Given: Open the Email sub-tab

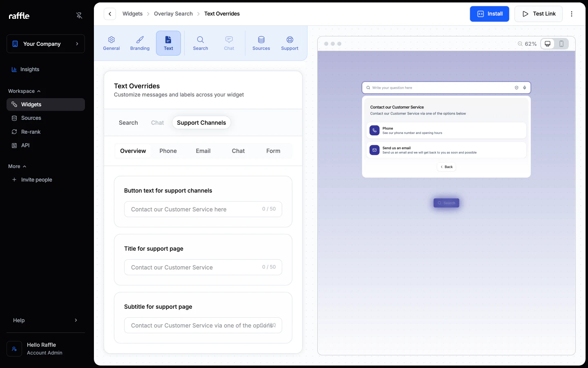Looking at the screenshot, I should [203, 151].
